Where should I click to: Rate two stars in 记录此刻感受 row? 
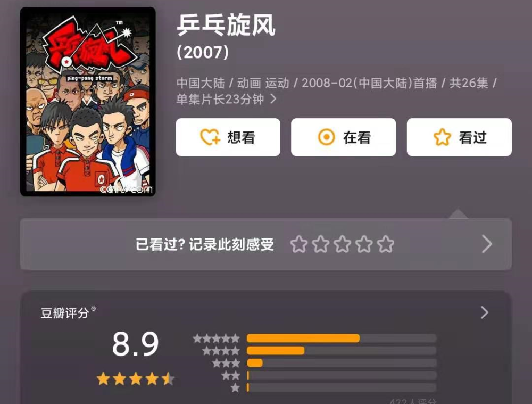point(321,244)
